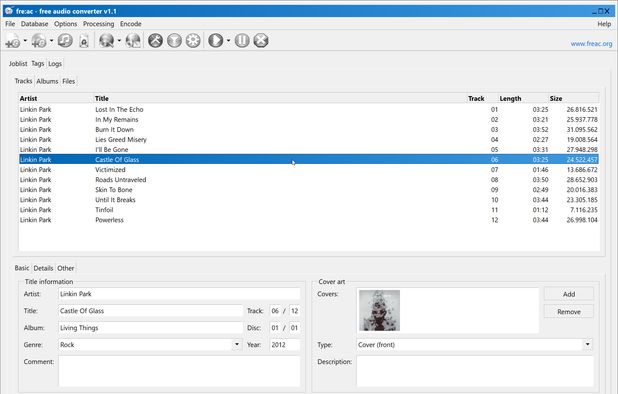Screen dimensions: 618x394
Task: Pause encoding with the pause icon
Action: 242,41
